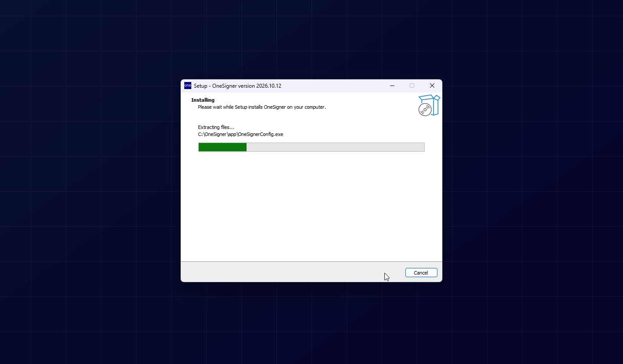Click the 'Extracting files...' status text

coord(216,127)
